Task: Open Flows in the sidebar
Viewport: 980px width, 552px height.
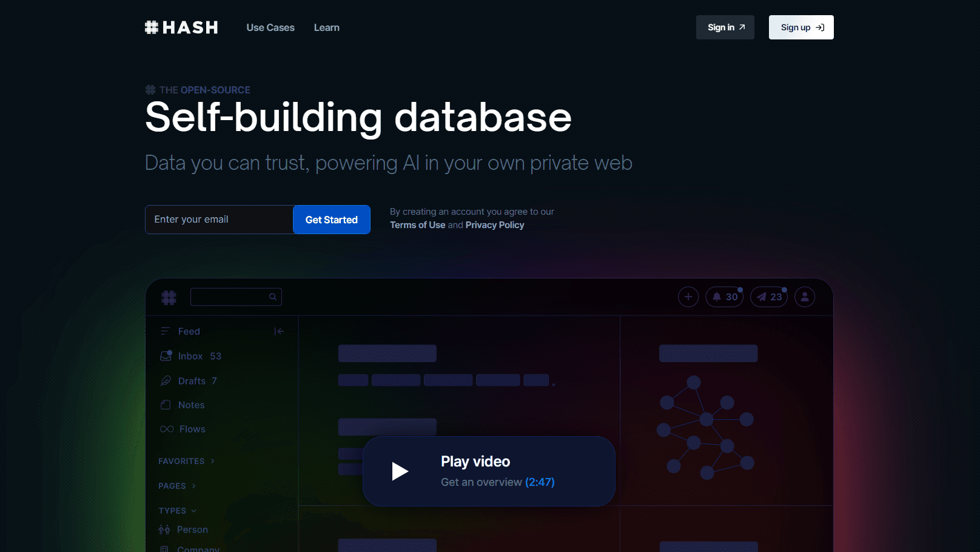Action: click(192, 429)
